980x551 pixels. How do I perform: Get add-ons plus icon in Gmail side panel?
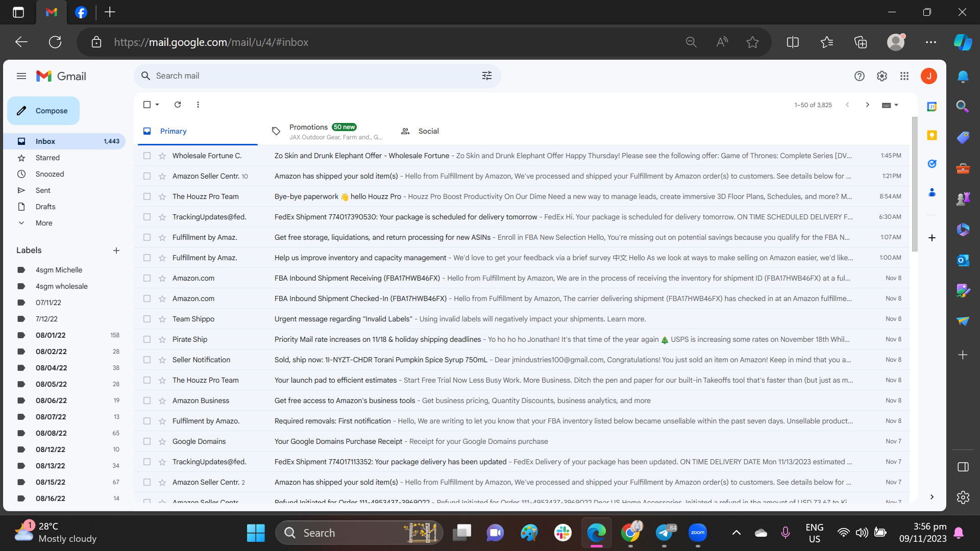tap(932, 238)
